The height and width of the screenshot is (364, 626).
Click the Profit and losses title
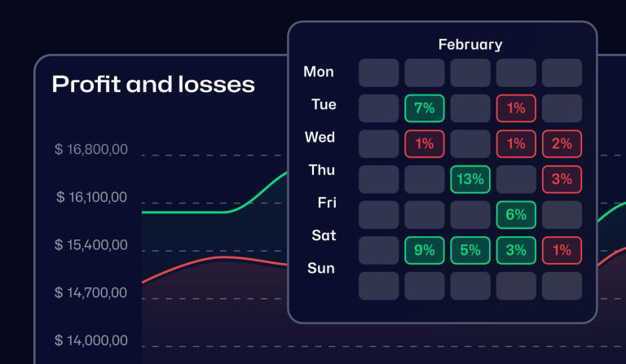(153, 84)
